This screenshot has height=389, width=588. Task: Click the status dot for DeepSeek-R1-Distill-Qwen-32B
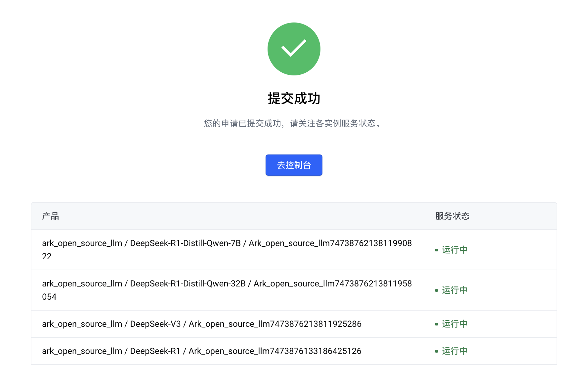pos(437,290)
